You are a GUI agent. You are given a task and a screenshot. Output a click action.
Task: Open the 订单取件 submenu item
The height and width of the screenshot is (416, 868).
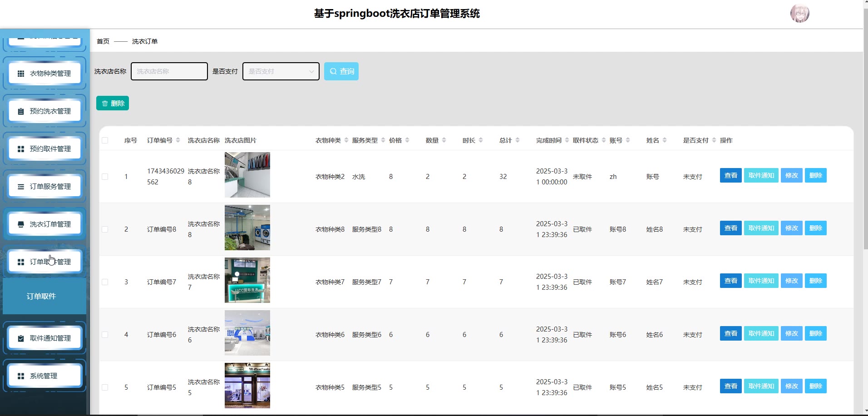click(x=41, y=296)
